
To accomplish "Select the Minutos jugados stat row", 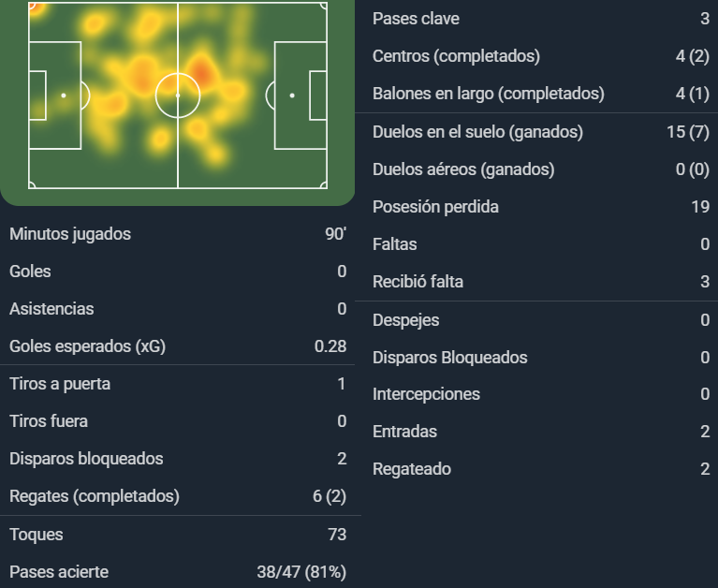I will click(x=178, y=233).
